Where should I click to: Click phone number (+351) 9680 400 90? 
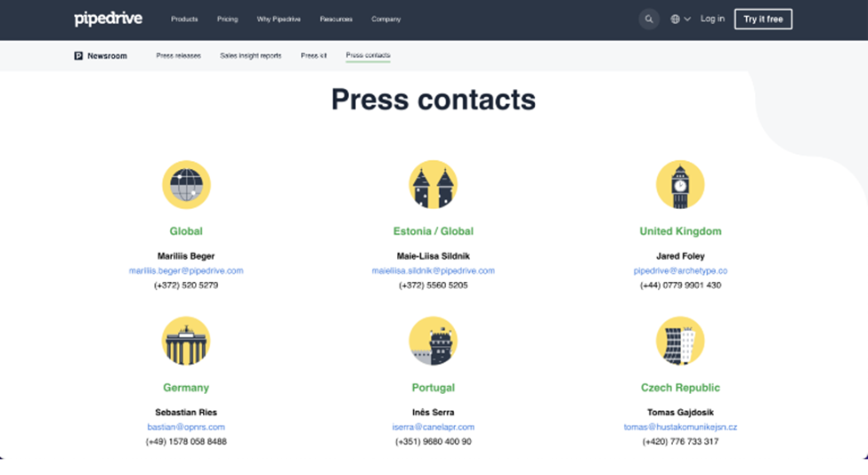434,441
